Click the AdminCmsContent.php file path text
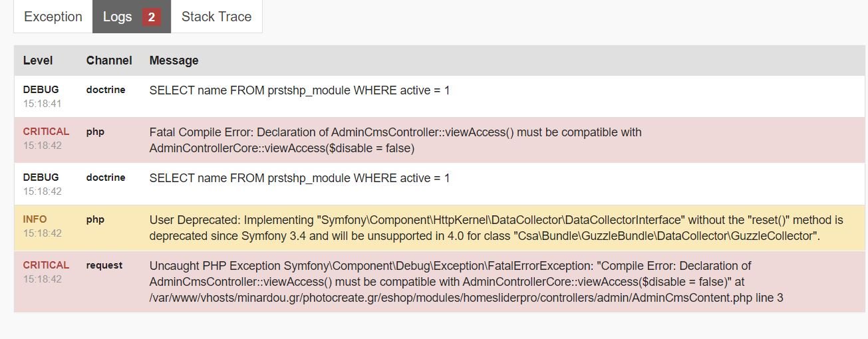This screenshot has width=868, height=339. [466, 298]
